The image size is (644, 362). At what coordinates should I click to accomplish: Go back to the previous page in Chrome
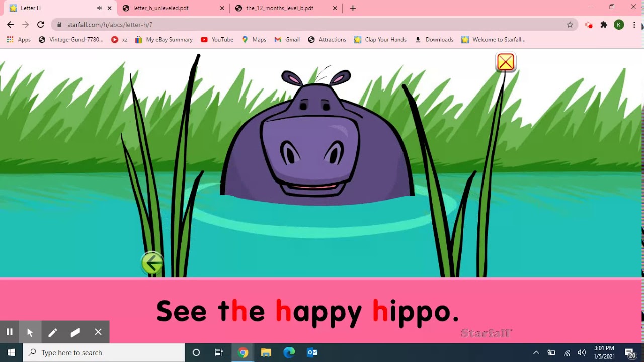[x=10, y=24]
